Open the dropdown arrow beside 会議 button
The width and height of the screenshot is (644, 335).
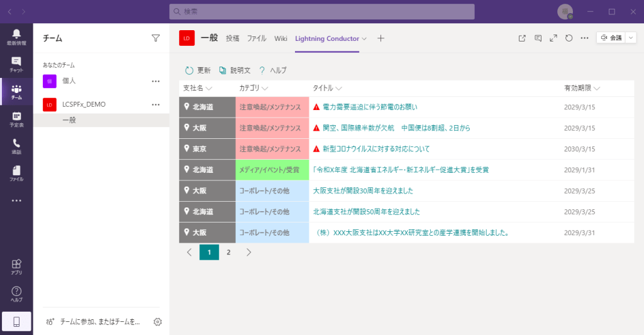tap(631, 38)
